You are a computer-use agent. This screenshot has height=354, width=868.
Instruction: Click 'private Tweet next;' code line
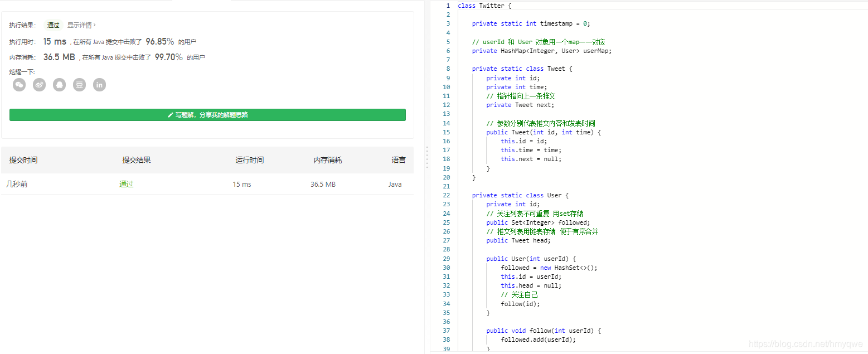(x=520, y=105)
